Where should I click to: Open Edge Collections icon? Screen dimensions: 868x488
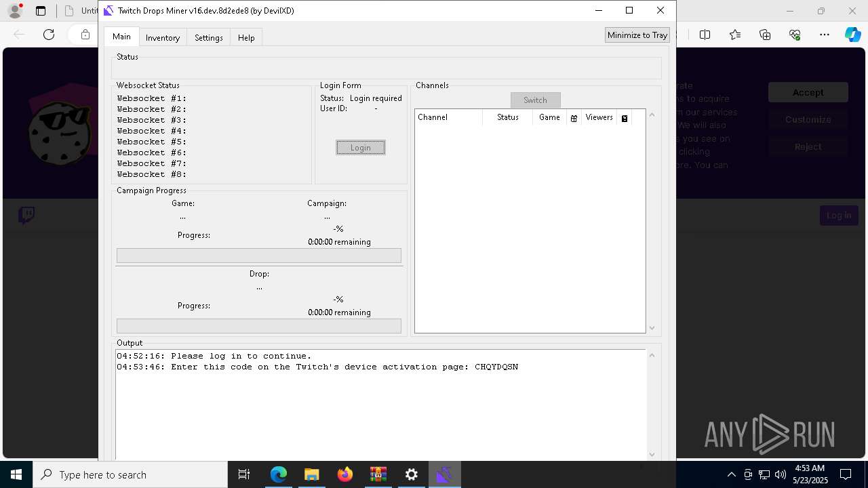point(765,35)
